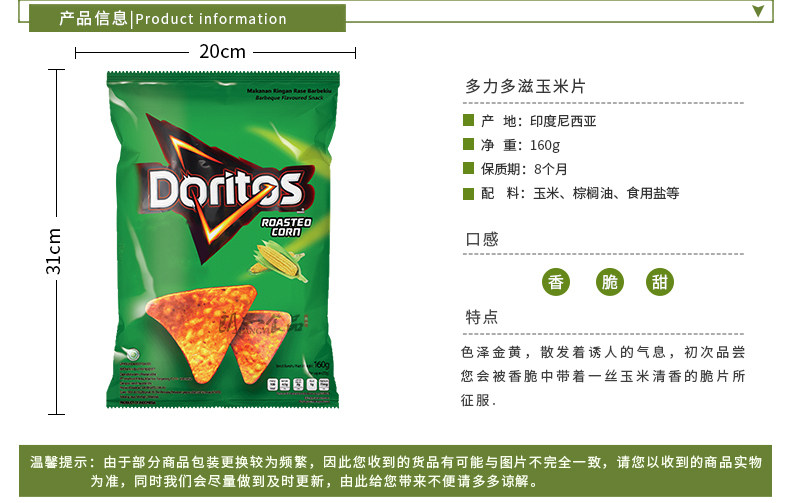Image resolution: width=790 pixels, height=503 pixels.
Task: Click the green bullet beside 保质期
Action: 469,168
